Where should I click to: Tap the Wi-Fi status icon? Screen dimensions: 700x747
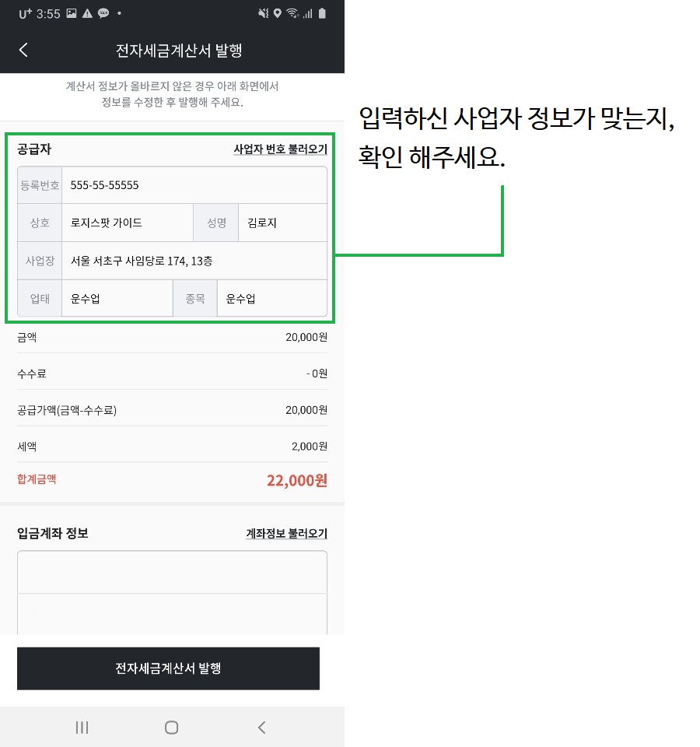pyautogui.click(x=292, y=13)
